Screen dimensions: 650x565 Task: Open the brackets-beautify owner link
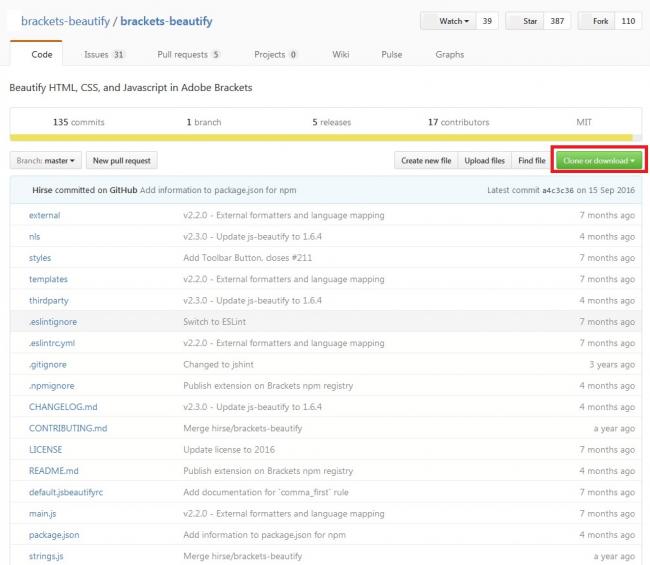coord(65,21)
